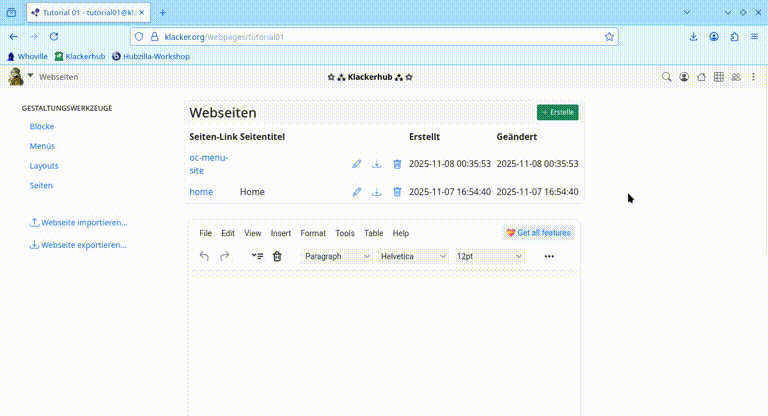This screenshot has width=768, height=416.
Task: Click the redo arrow in the editor toolbar
Action: click(x=225, y=256)
